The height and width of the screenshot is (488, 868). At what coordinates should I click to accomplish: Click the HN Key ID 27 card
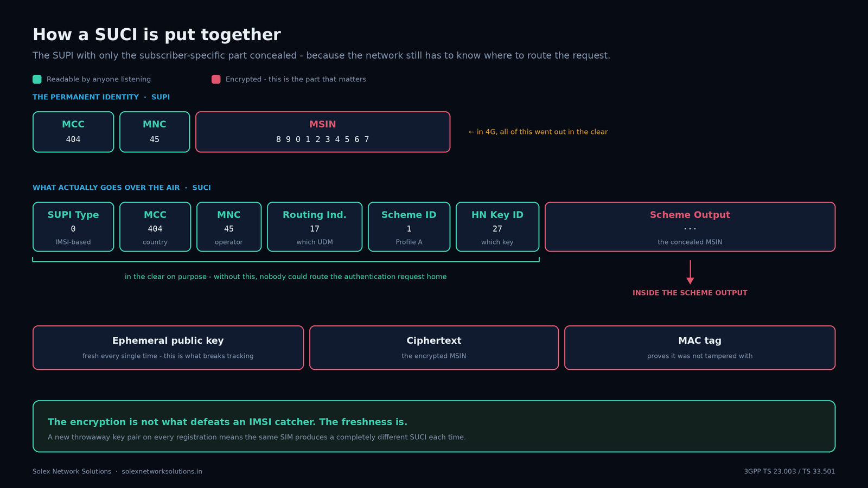(x=497, y=227)
